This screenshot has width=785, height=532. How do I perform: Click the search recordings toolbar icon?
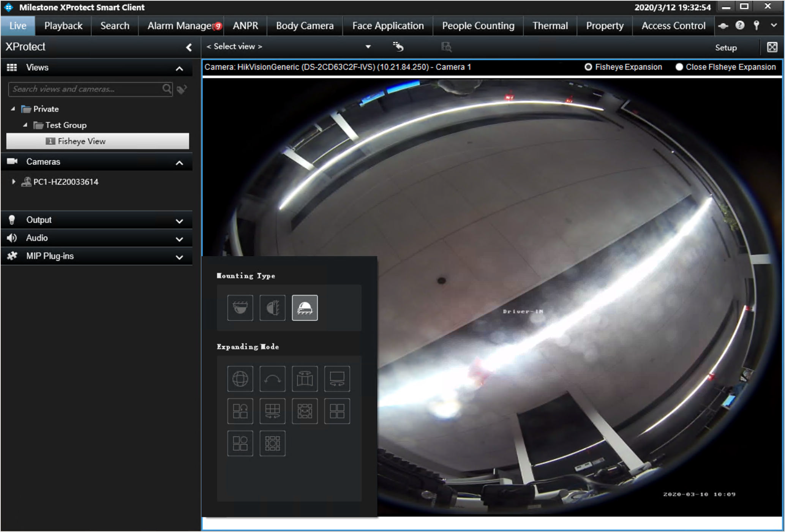(446, 47)
